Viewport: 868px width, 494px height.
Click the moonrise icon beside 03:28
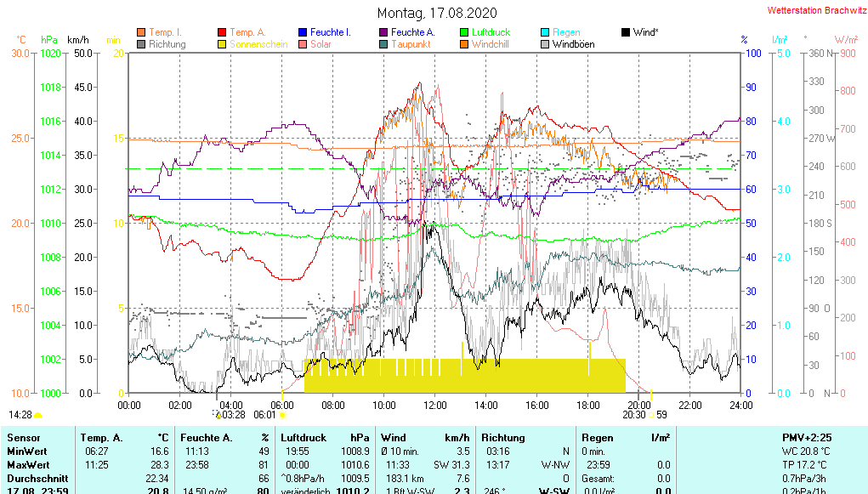pos(217,415)
